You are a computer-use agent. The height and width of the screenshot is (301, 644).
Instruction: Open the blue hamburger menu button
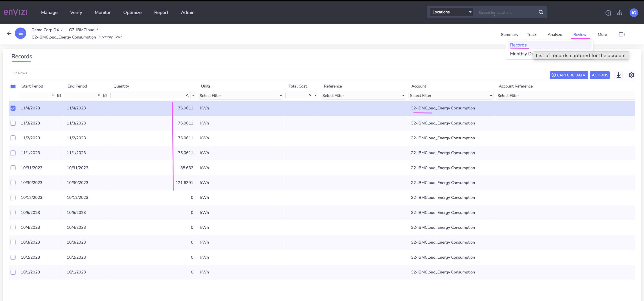pyautogui.click(x=20, y=33)
